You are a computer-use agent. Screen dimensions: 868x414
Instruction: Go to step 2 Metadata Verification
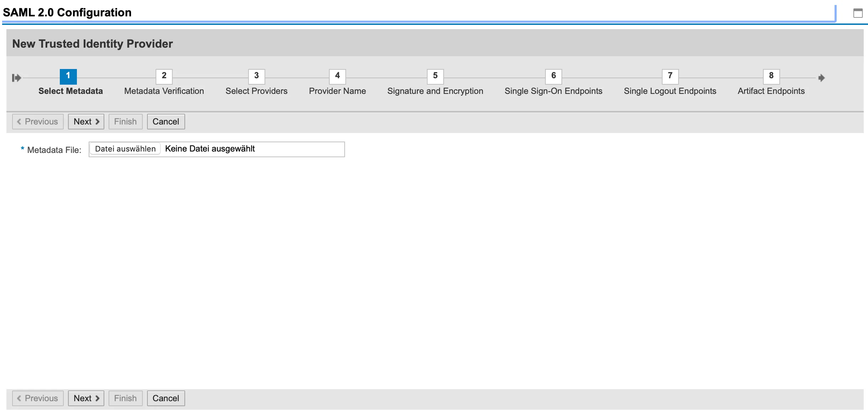coord(164,76)
